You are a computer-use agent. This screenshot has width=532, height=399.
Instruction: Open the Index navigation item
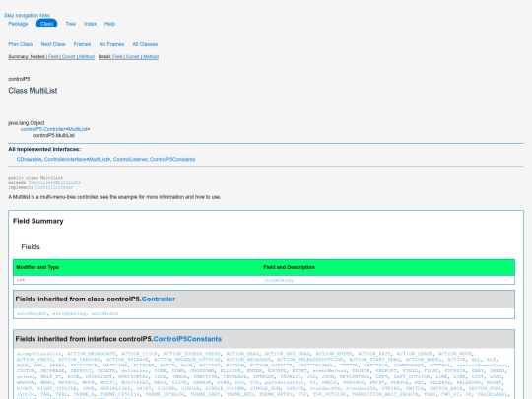(x=91, y=24)
